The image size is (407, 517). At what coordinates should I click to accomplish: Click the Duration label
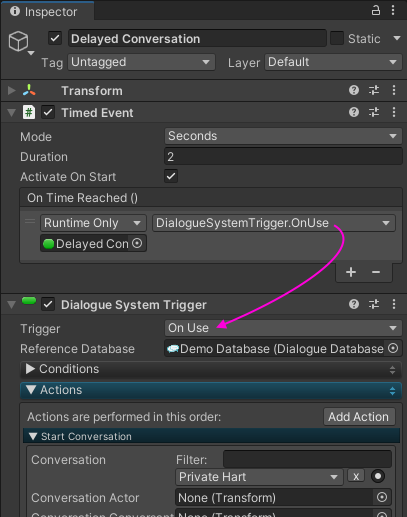pyautogui.click(x=44, y=157)
